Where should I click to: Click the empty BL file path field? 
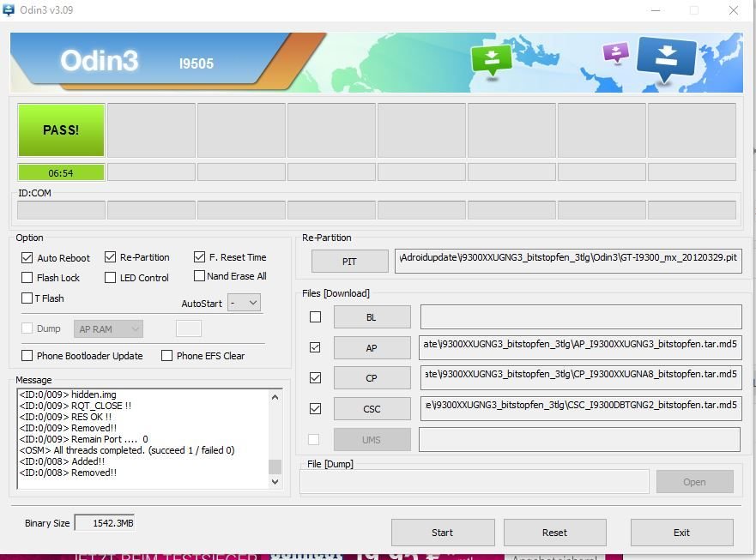pos(581,316)
